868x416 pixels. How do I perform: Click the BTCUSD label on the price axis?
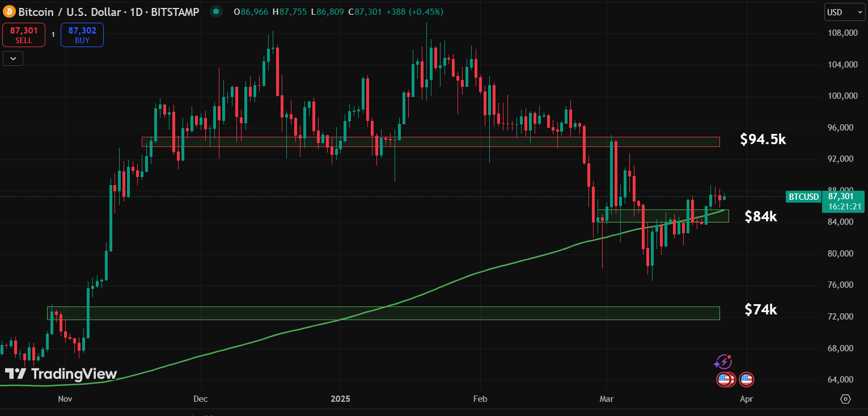803,197
